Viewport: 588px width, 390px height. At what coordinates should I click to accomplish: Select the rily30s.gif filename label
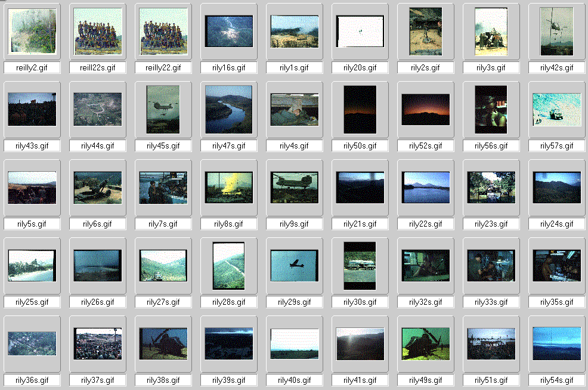[x=360, y=302]
